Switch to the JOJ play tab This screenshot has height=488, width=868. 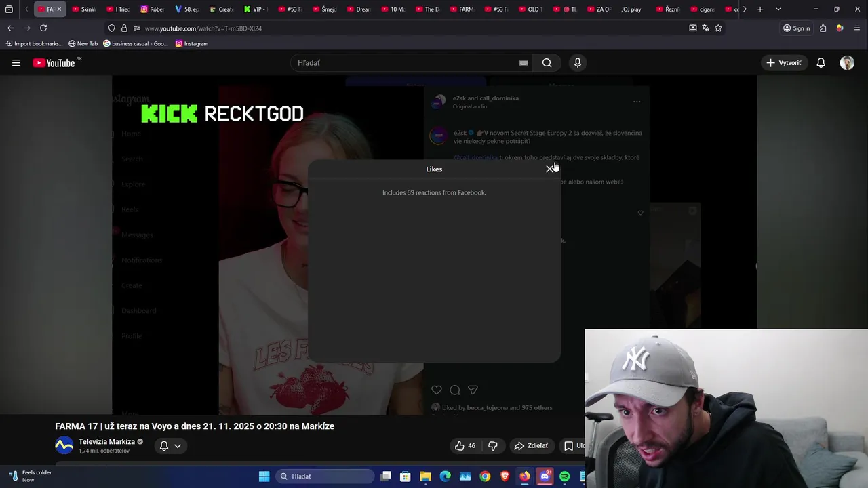click(631, 9)
